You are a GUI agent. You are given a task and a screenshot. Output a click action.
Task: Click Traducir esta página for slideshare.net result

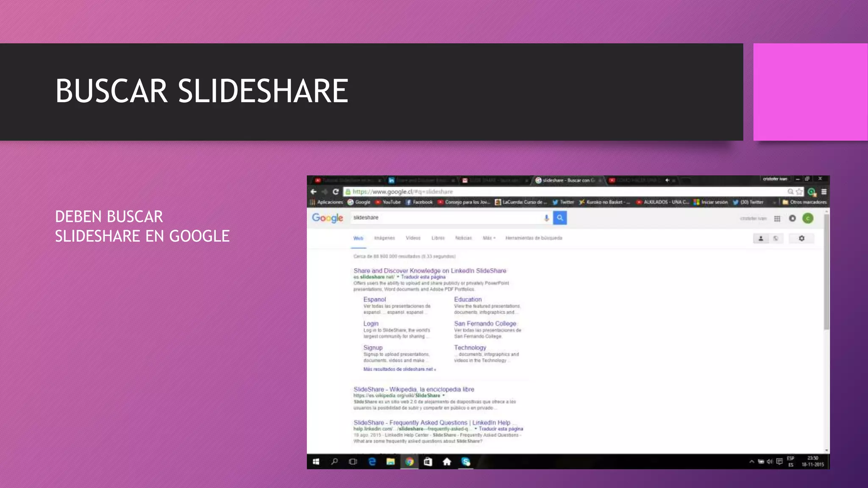click(423, 277)
